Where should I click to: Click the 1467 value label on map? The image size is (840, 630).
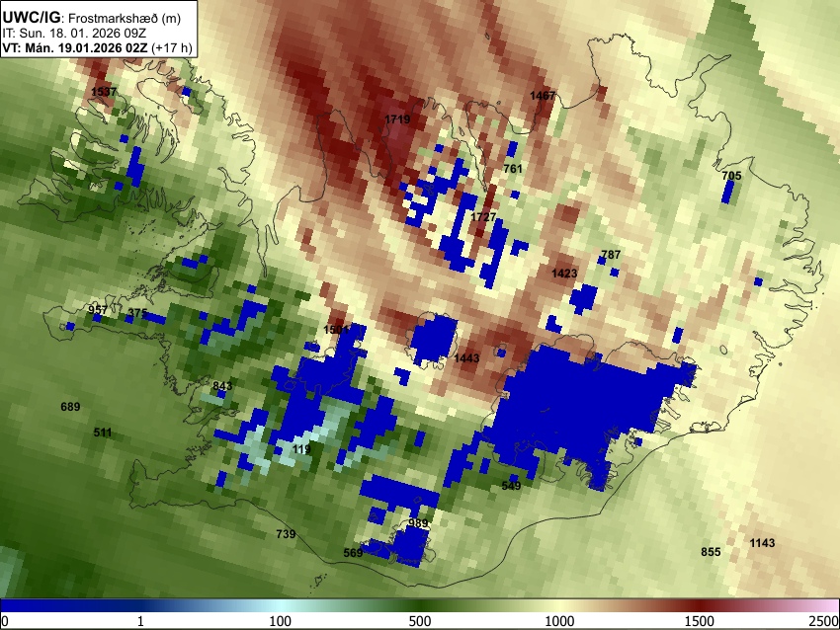pyautogui.click(x=543, y=96)
